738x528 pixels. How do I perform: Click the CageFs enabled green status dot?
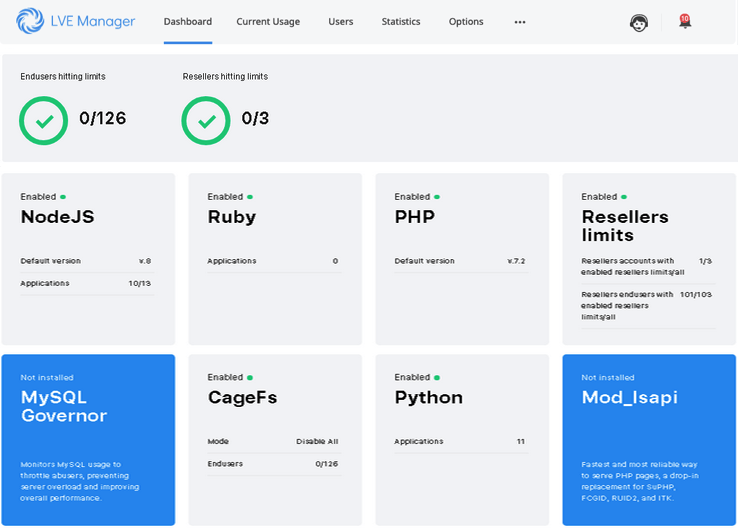pos(250,377)
